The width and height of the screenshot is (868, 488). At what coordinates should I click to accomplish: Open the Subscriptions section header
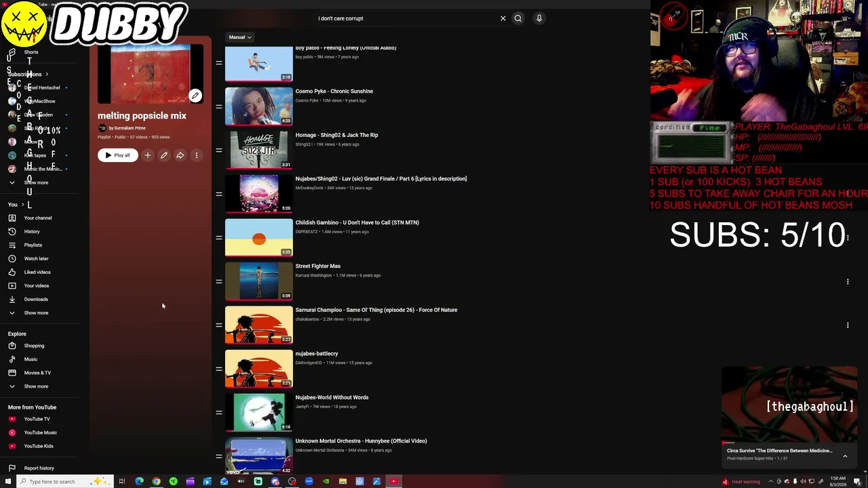coord(28,74)
